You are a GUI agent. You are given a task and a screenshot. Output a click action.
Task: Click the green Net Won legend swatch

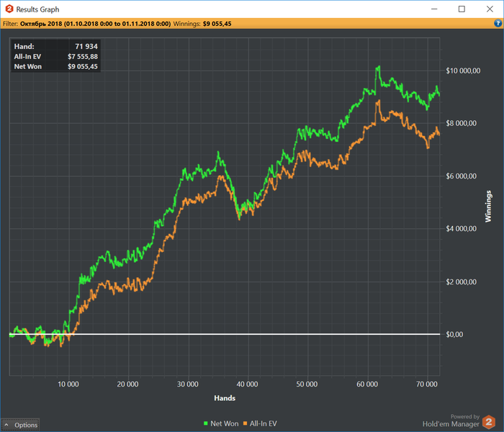[x=206, y=423]
